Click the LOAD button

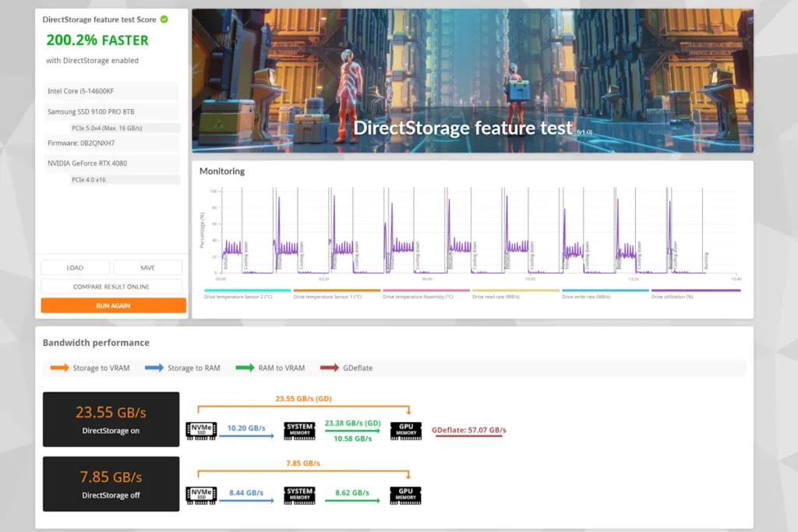(x=75, y=267)
